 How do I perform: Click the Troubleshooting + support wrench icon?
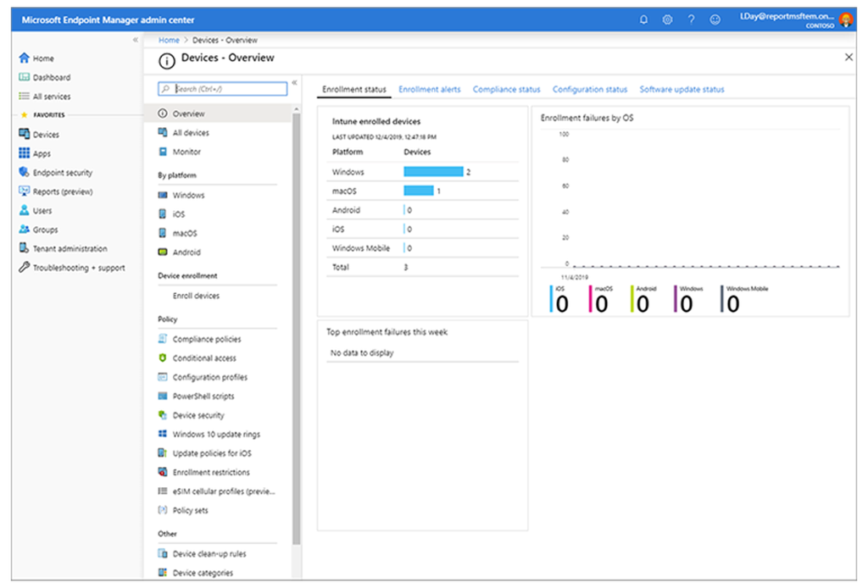[x=25, y=267]
